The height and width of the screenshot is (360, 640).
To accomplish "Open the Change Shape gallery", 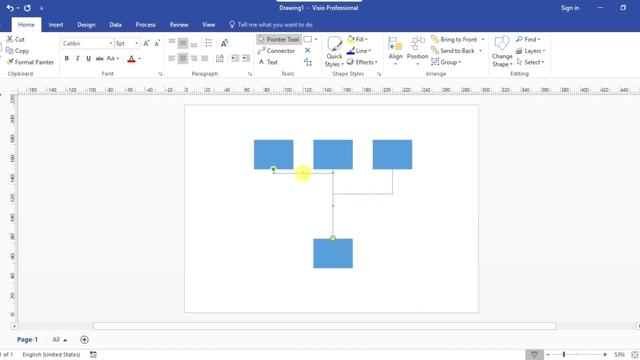I will coord(502,52).
